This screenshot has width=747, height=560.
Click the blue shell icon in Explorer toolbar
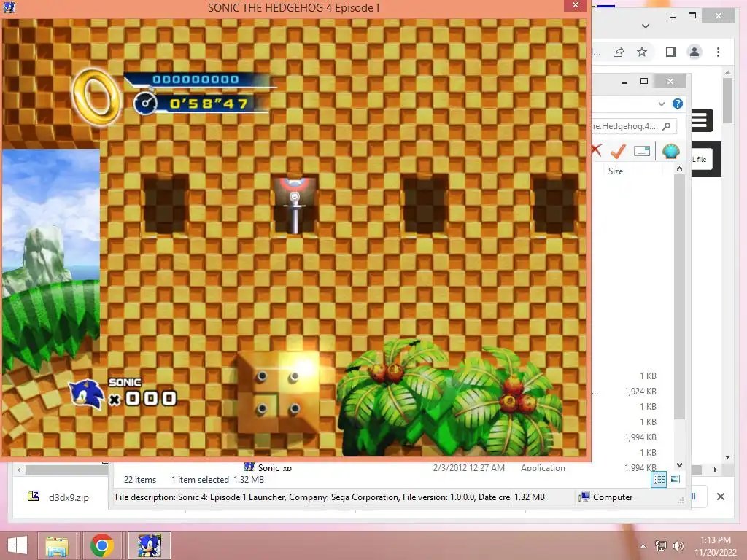(671, 151)
